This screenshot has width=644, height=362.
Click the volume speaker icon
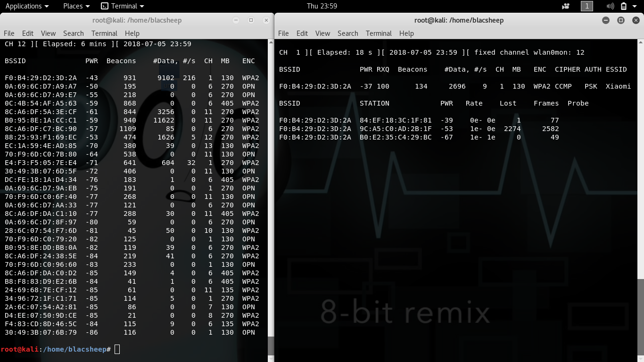[610, 6]
